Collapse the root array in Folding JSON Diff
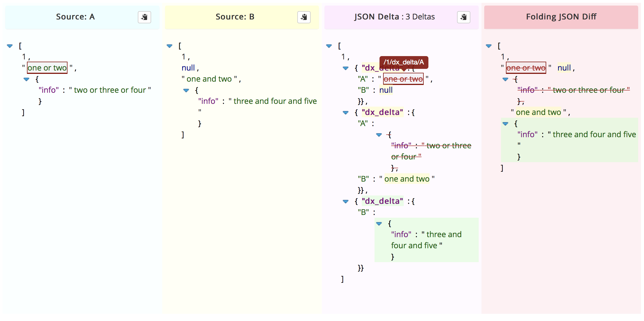644x321 pixels. (489, 46)
